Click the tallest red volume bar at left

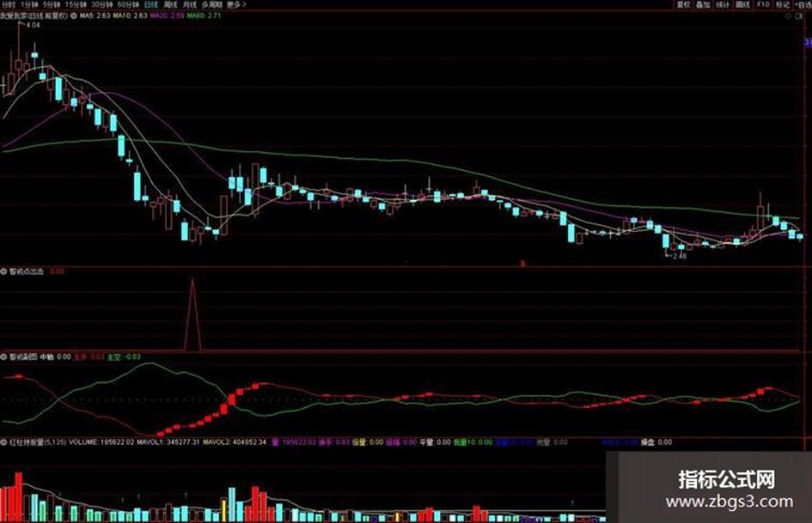point(19,496)
